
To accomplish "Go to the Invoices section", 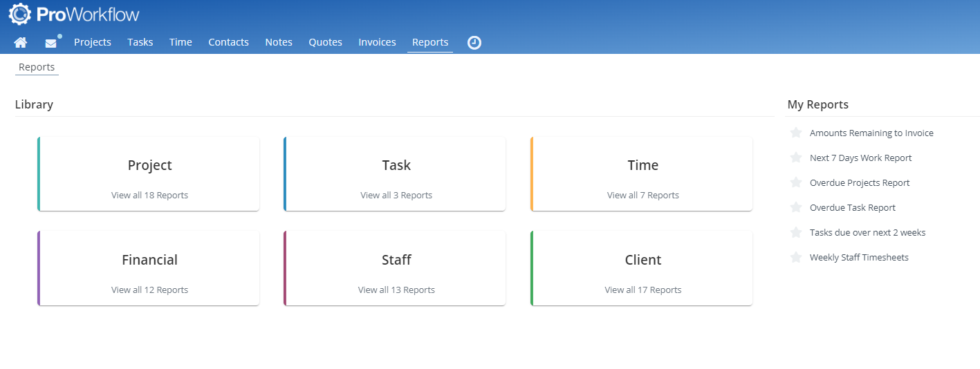I will point(377,42).
